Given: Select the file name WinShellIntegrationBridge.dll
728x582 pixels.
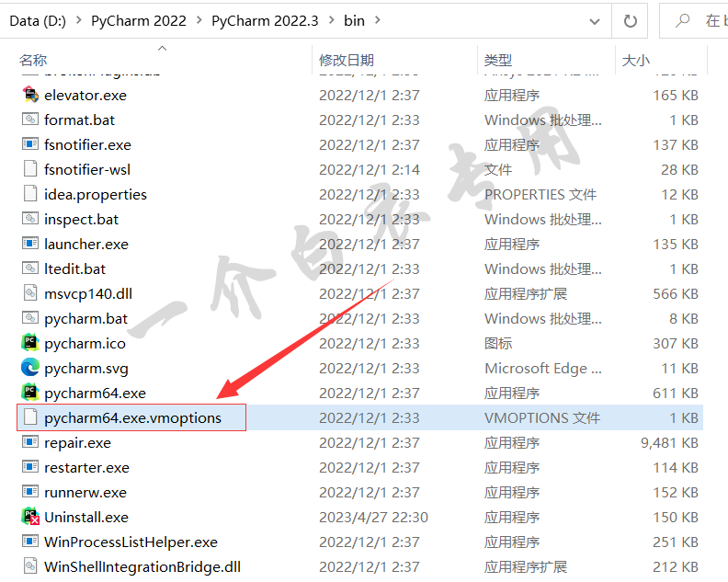Looking at the screenshot, I should click(x=142, y=567).
